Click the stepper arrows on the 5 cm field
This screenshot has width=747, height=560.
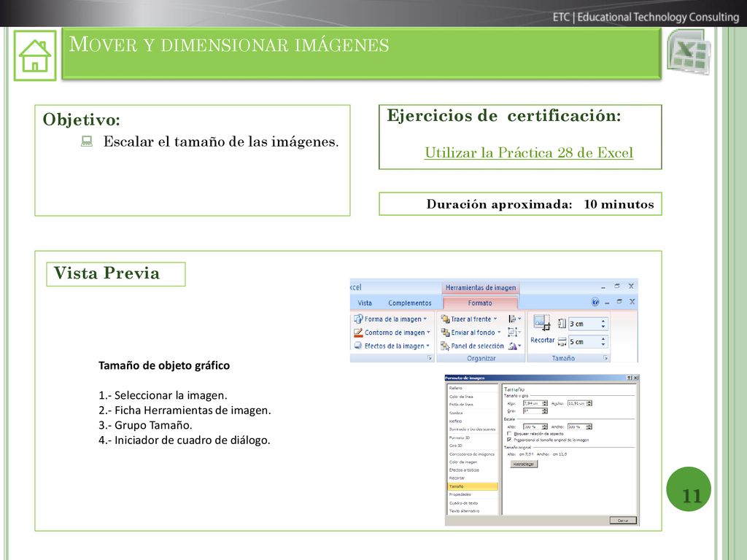click(x=603, y=341)
